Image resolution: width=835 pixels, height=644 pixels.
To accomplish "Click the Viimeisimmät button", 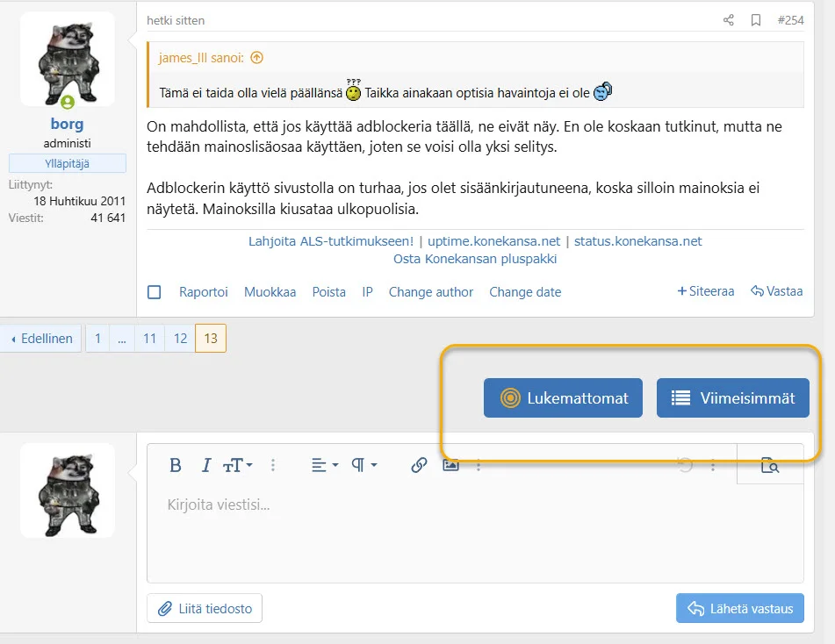I will (733, 398).
